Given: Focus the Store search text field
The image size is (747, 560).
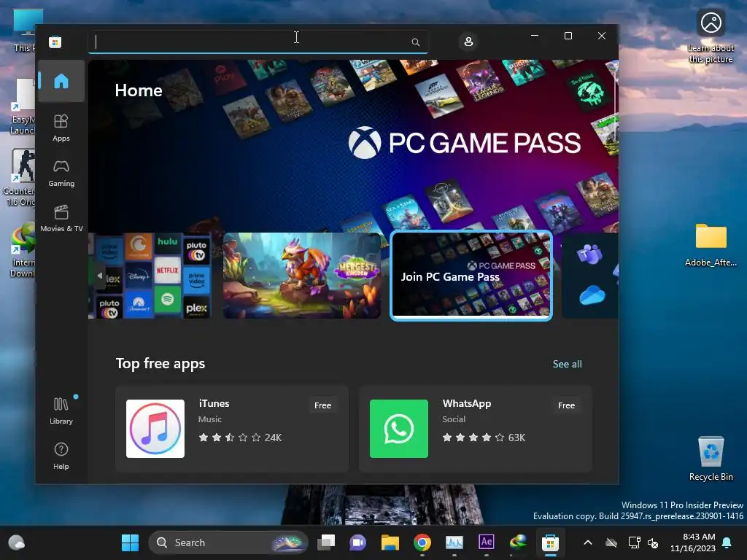Looking at the screenshot, I should coord(258,42).
